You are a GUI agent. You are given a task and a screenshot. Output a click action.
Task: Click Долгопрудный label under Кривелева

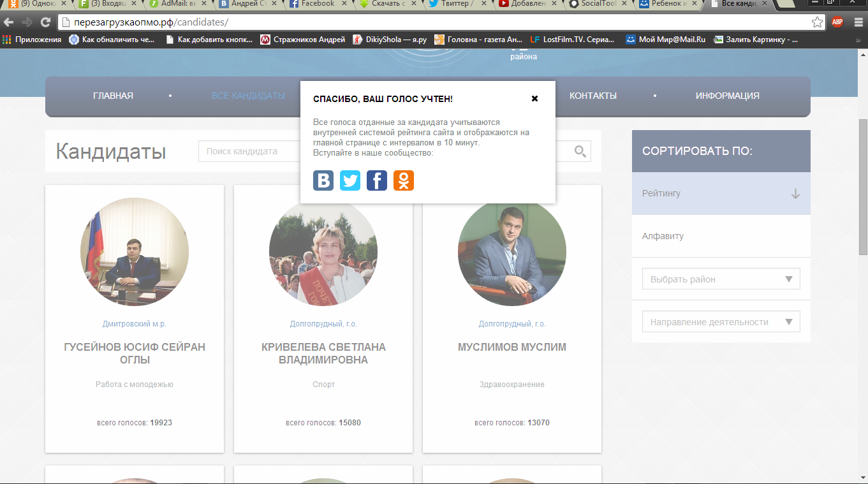(x=323, y=324)
